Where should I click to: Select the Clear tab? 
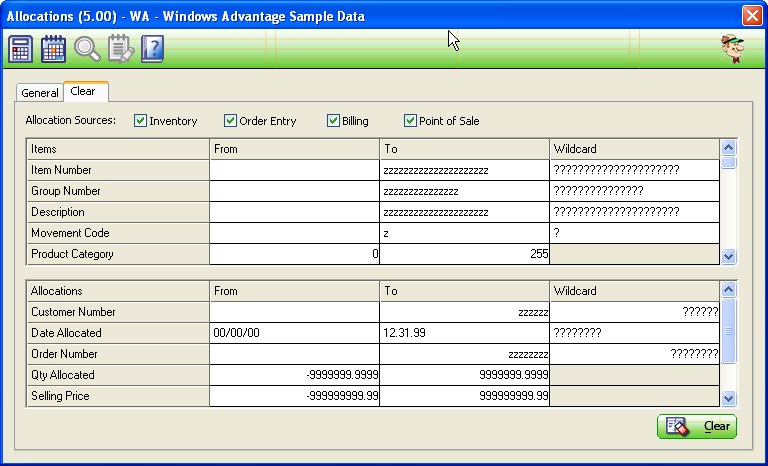86,92
